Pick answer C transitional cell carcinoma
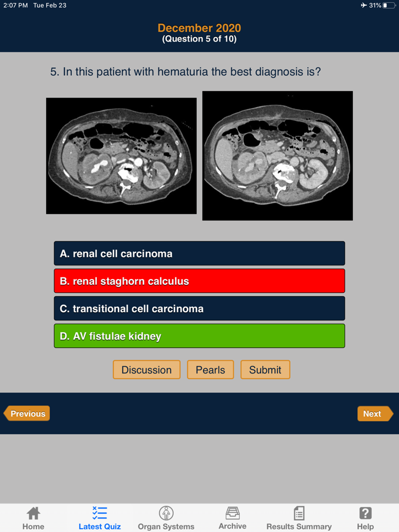The width and height of the screenshot is (399, 532). (199, 309)
